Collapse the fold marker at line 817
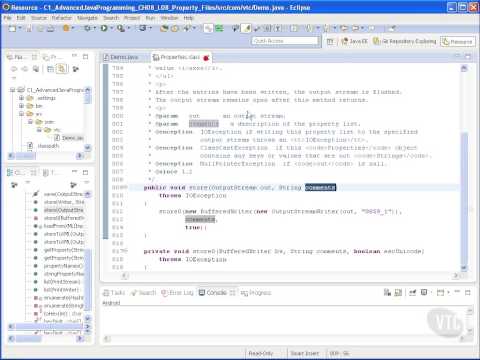Viewport: 480px width, 360px height. tap(126, 251)
